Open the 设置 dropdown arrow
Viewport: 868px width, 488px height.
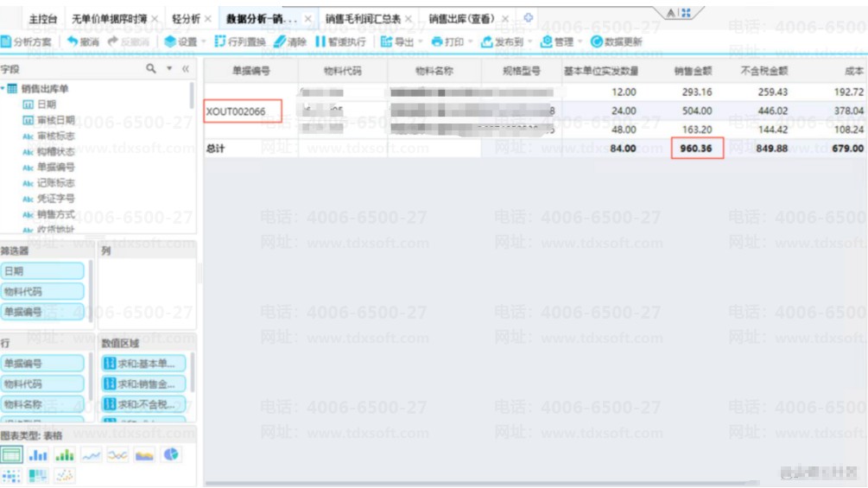[203, 41]
